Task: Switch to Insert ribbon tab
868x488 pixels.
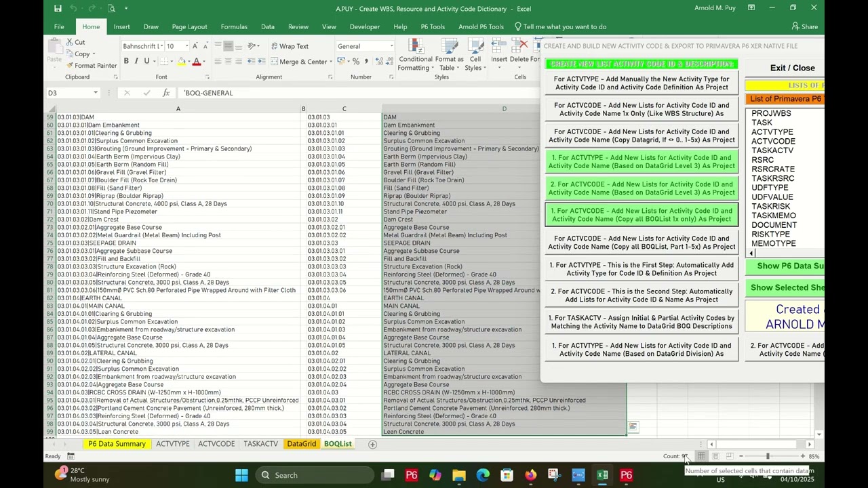Action: point(122,26)
